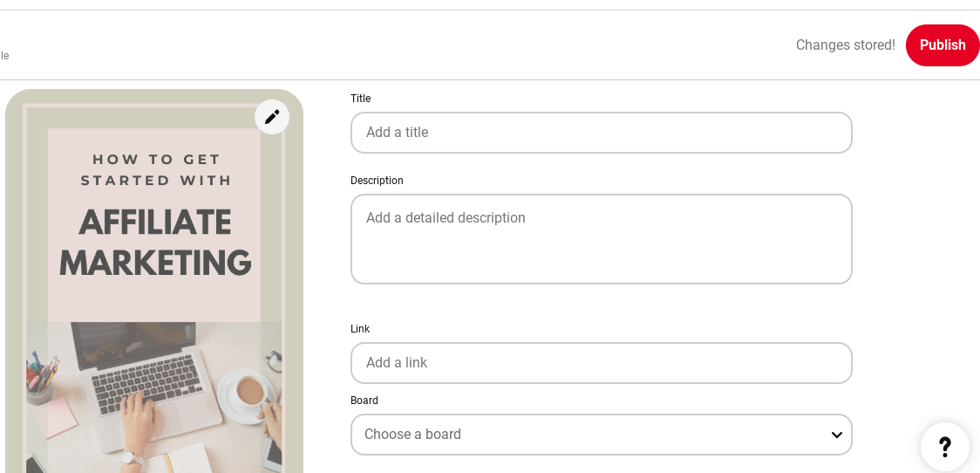Click the 'Board' field label
Image resolution: width=980 pixels, height=473 pixels.
pos(364,401)
